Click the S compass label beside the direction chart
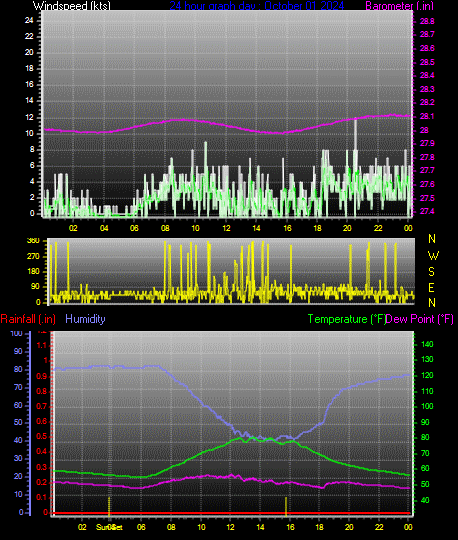This screenshot has width=458, height=540. coord(431,272)
